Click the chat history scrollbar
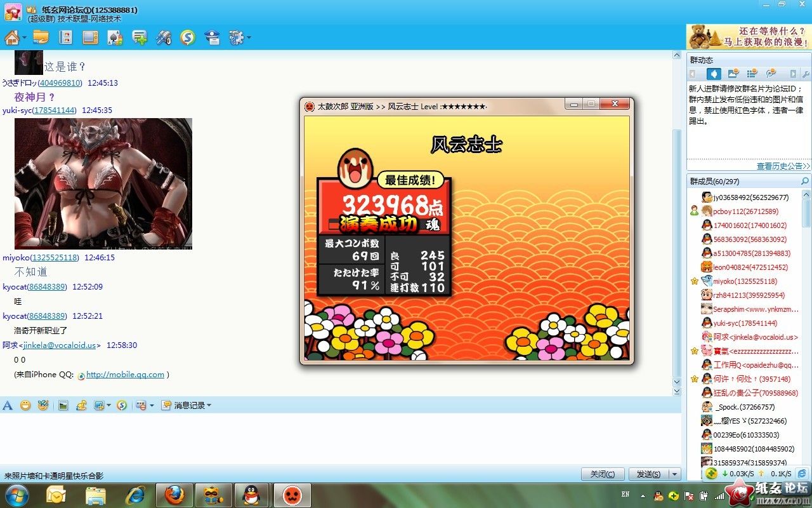Screen dimensions: 812x508 click(677, 254)
